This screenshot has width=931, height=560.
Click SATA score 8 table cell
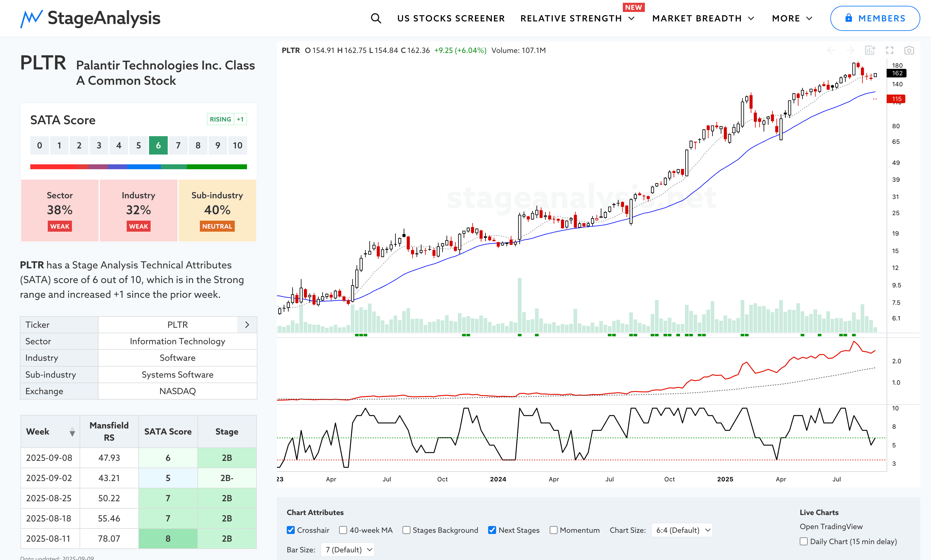(168, 539)
